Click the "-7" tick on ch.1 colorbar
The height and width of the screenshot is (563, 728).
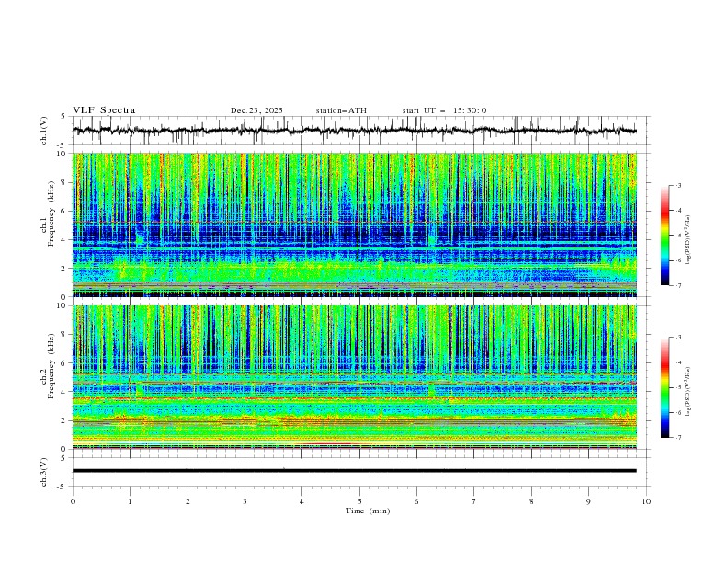677,285
